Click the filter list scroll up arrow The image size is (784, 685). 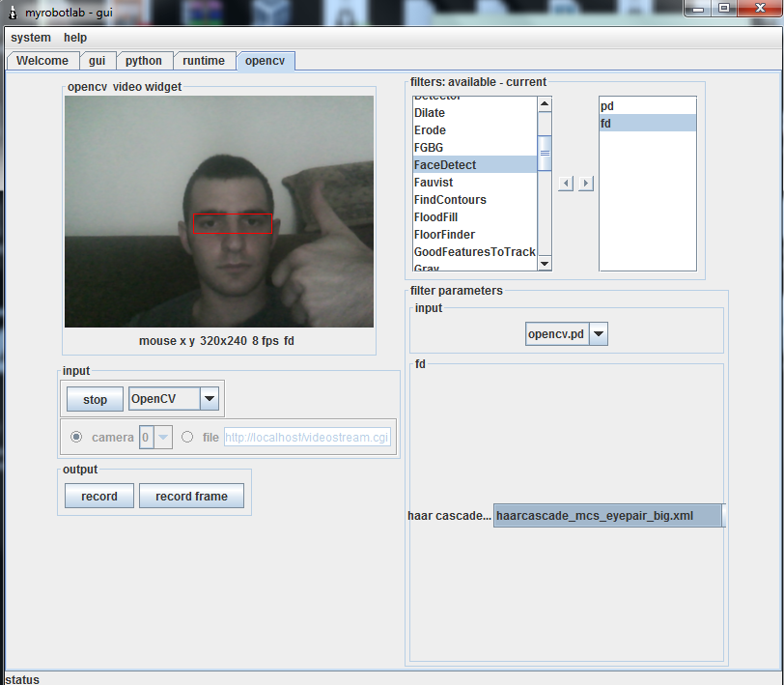545,104
